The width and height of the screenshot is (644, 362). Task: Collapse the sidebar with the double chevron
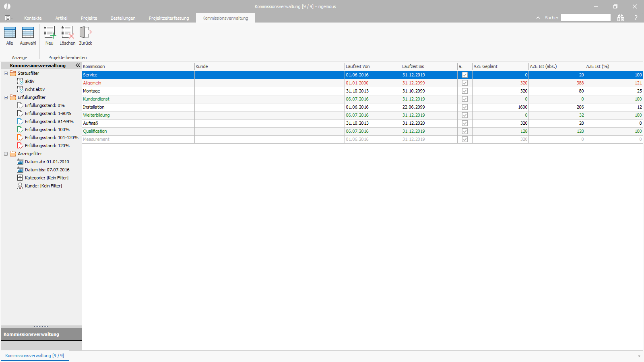pyautogui.click(x=78, y=65)
